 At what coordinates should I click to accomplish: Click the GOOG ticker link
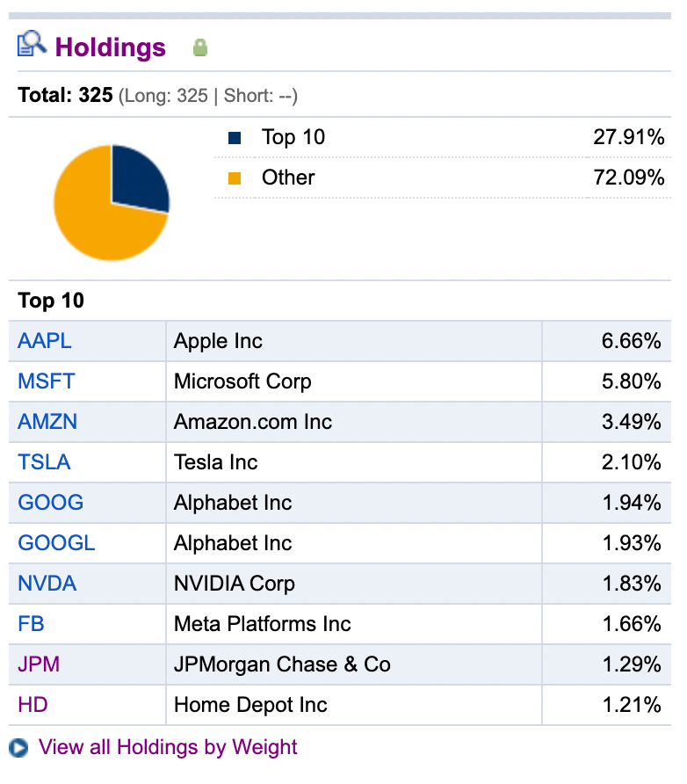click(x=50, y=503)
